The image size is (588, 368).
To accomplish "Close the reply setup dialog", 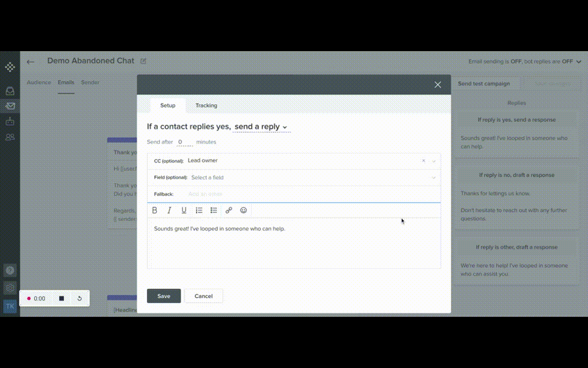I will pyautogui.click(x=437, y=84).
